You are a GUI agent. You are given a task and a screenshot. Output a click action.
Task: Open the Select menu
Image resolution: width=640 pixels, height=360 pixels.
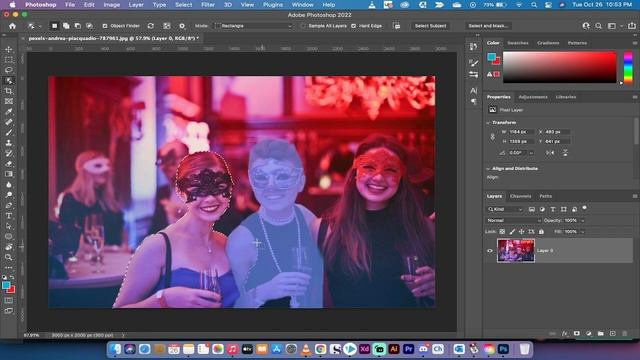click(x=183, y=5)
